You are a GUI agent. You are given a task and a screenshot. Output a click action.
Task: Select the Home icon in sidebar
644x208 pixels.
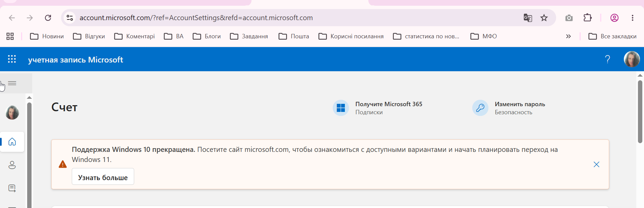click(12, 142)
